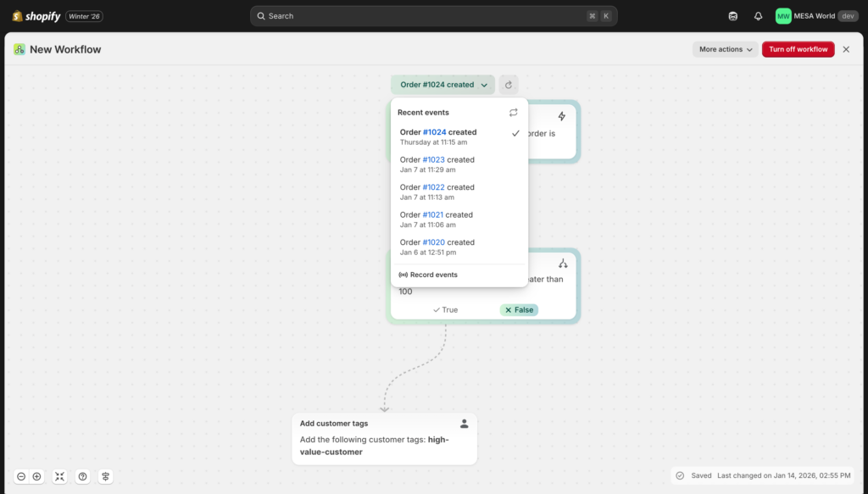Click the checkmark beside Order #1024 created
The height and width of the screenshot is (494, 868).
pyautogui.click(x=515, y=133)
